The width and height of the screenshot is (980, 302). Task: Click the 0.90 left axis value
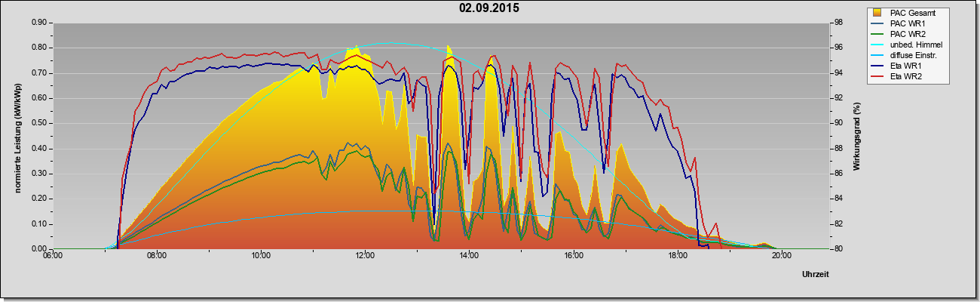[x=39, y=23]
